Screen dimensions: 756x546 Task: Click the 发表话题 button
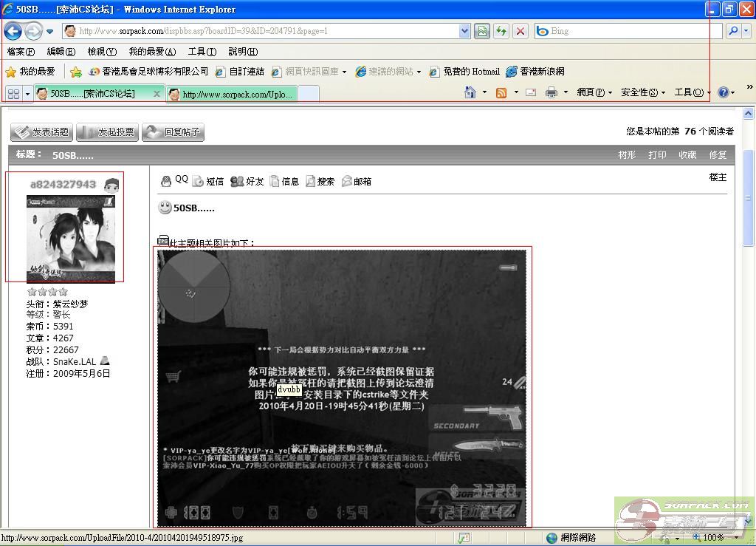point(42,132)
